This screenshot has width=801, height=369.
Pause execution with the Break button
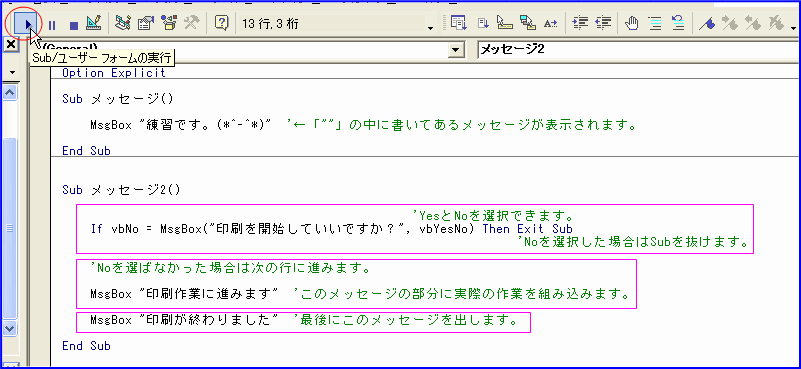point(52,25)
